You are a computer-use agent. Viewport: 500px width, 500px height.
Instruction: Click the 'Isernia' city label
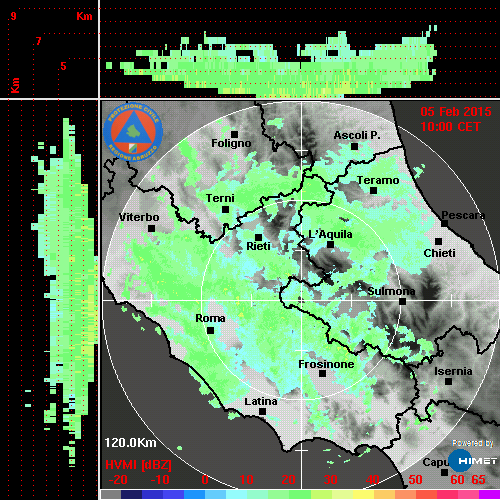click(453, 371)
